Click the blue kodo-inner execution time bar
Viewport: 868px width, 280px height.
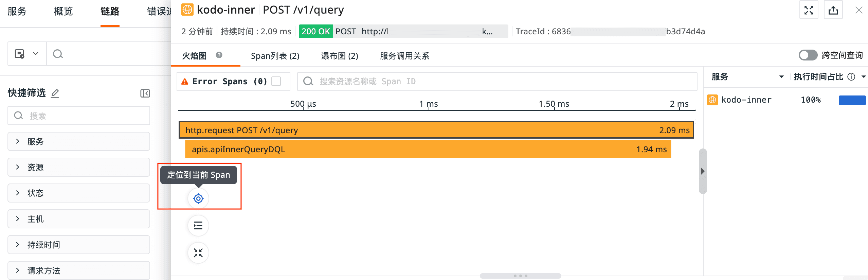852,100
